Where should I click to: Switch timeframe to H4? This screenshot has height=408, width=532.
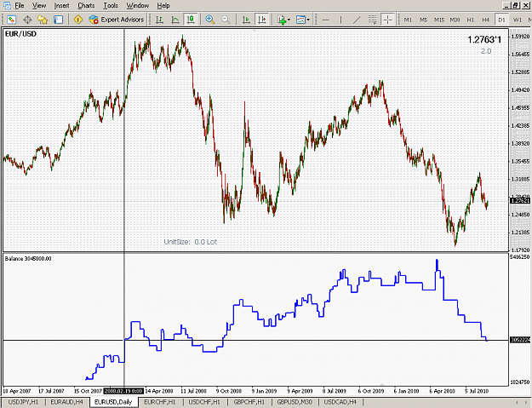click(x=486, y=20)
